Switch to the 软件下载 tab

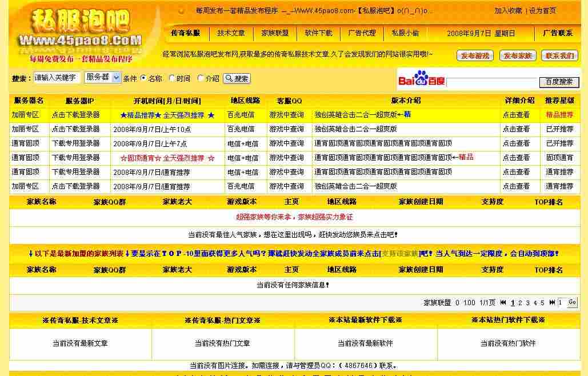(x=318, y=33)
